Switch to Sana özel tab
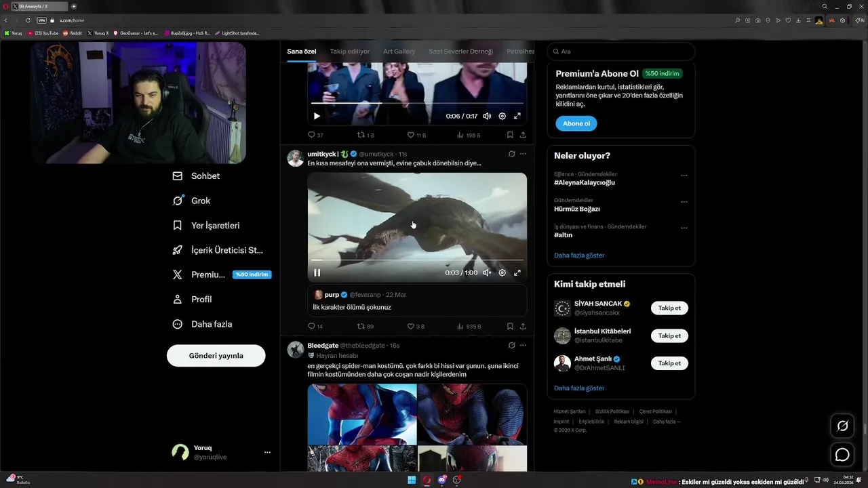Image resolution: width=868 pixels, height=488 pixels. pyautogui.click(x=301, y=52)
